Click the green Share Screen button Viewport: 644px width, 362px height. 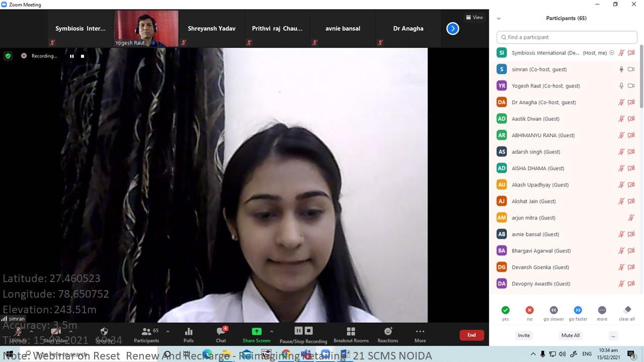coord(256,334)
